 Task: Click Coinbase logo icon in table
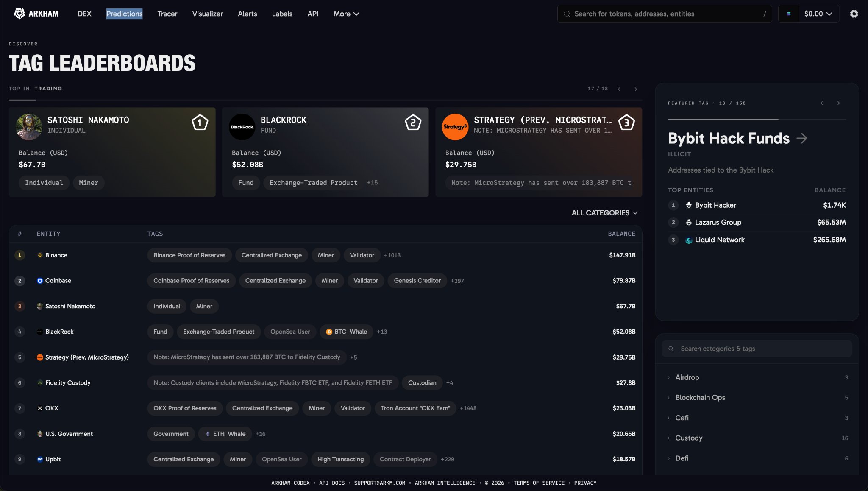pyautogui.click(x=40, y=281)
